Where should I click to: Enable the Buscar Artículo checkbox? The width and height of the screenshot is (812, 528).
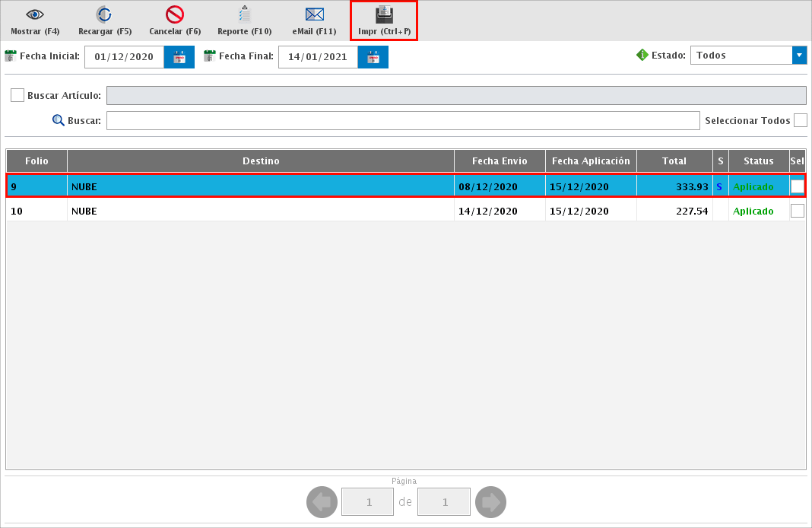(x=17, y=95)
